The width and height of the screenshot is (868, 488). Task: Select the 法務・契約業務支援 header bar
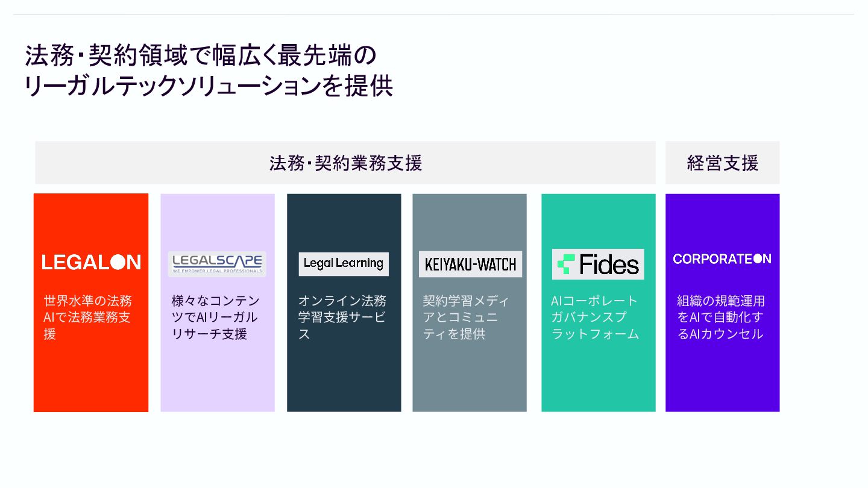[x=345, y=163]
